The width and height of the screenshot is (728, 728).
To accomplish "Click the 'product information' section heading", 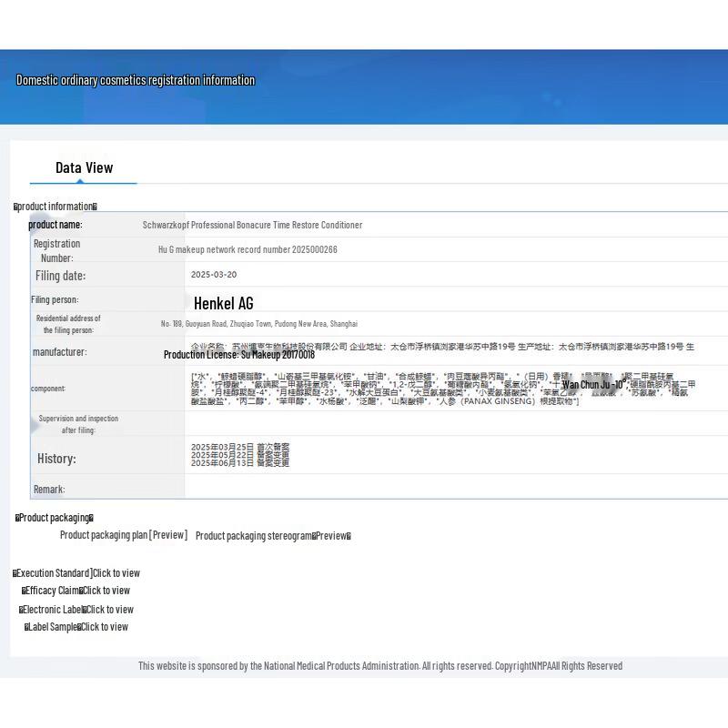I will (x=56, y=207).
